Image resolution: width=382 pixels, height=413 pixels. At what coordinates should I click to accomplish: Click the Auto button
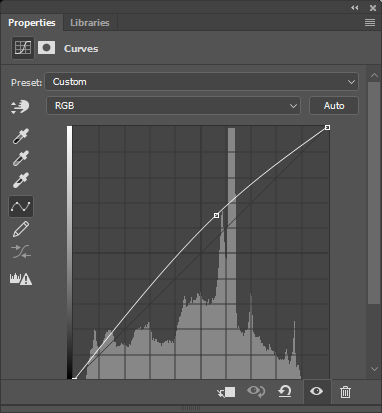pos(334,106)
